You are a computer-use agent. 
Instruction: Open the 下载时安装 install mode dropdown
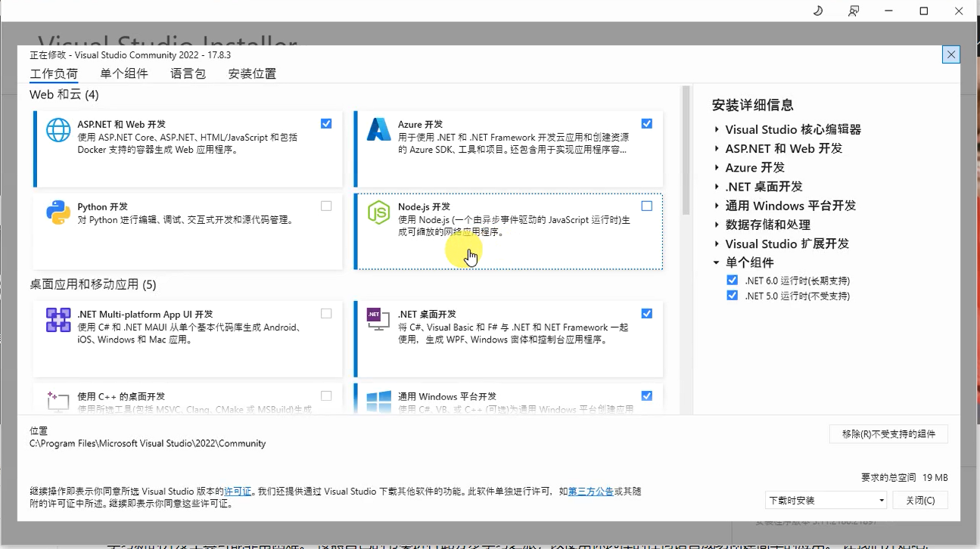click(x=826, y=501)
